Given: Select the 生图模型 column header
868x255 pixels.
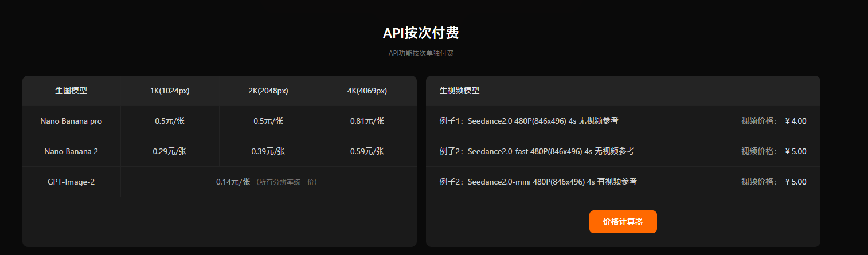Looking at the screenshot, I should pos(71,91).
